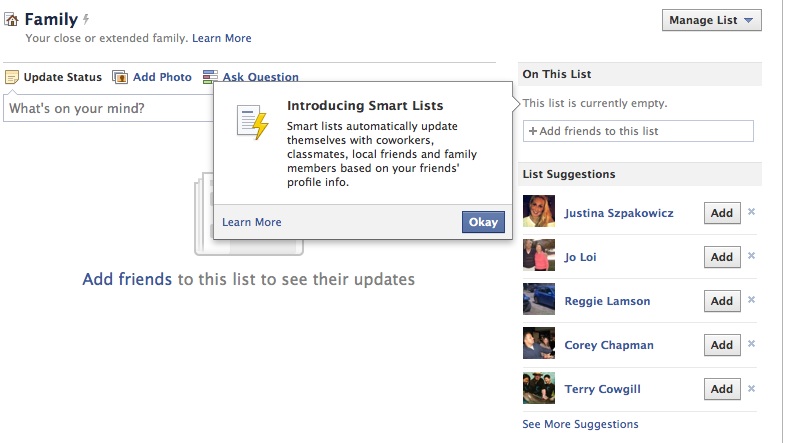This screenshot has width=789, height=443.
Task: Click the Add friends link
Action: coord(127,279)
